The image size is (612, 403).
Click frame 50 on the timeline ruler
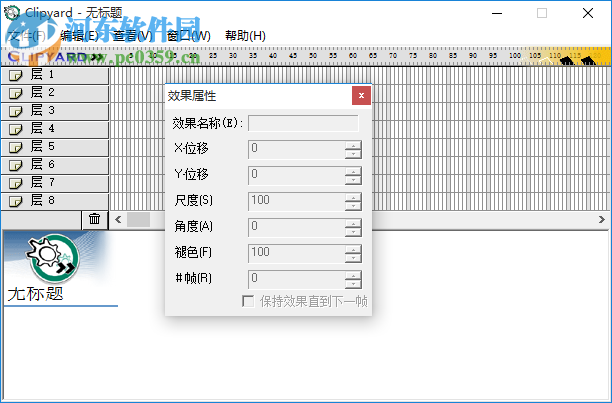(x=313, y=56)
